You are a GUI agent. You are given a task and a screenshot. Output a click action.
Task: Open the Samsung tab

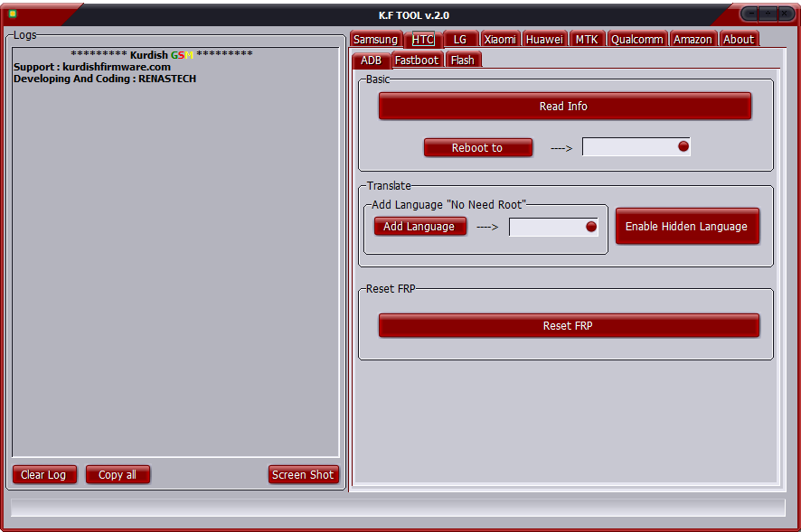click(x=375, y=40)
